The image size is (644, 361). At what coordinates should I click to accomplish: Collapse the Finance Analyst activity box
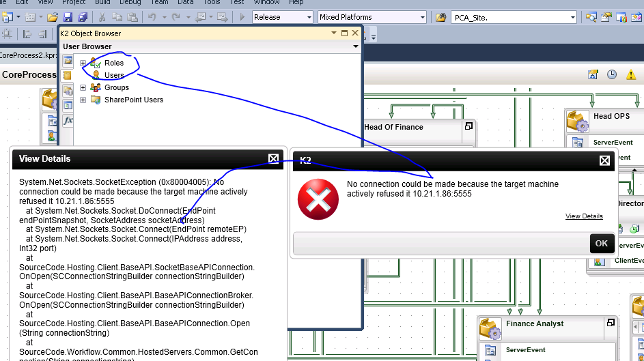[x=611, y=323]
